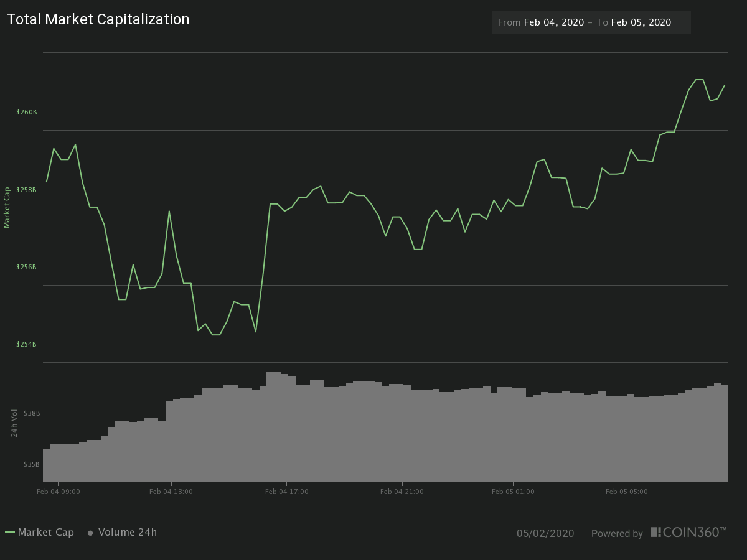Click the gray Volume 24h legend dot
Screen dimensions: 747x560
(90, 533)
